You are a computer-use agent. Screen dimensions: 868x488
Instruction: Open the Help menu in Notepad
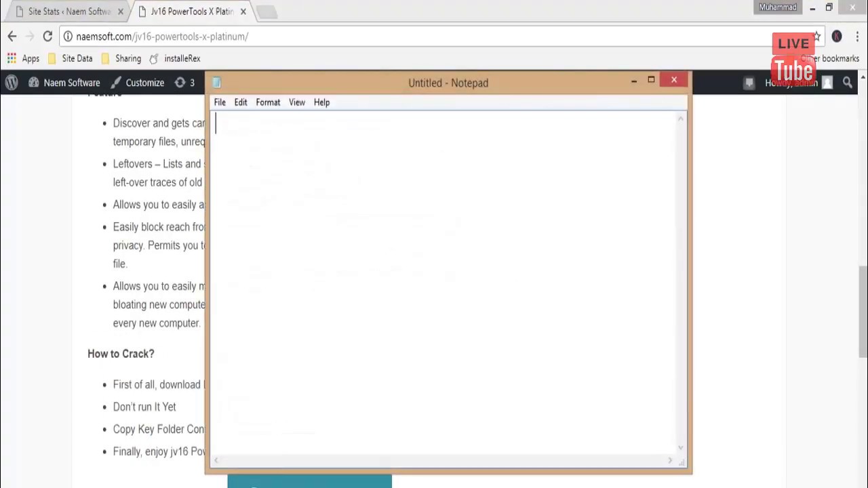pos(321,102)
